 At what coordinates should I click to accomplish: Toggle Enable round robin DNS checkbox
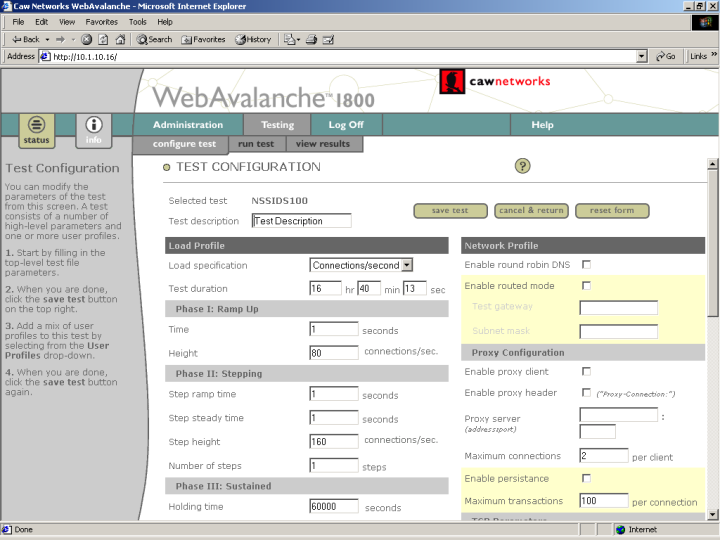[x=586, y=264]
